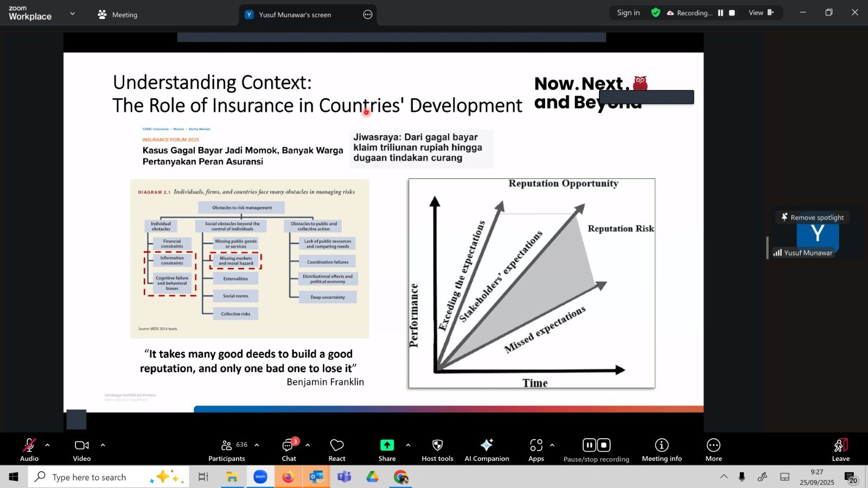Open Host tools shield icon
This screenshot has height=488, width=868.
click(437, 450)
